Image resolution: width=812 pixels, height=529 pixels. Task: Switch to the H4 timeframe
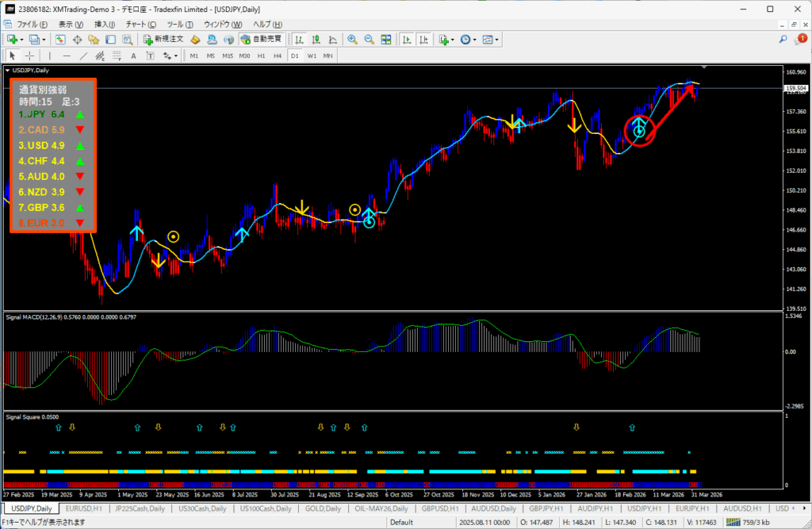tap(278, 56)
